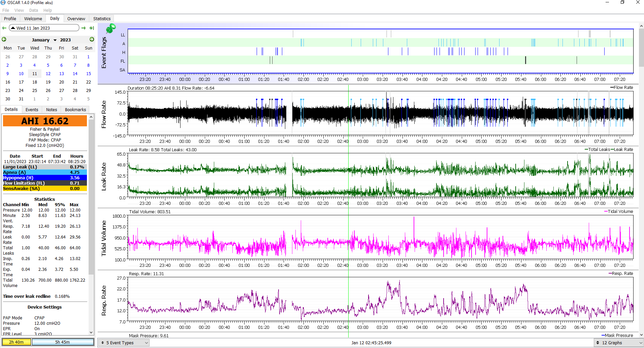
Task: Click the year 2023 field in calendar
Action: pyautogui.click(x=65, y=40)
